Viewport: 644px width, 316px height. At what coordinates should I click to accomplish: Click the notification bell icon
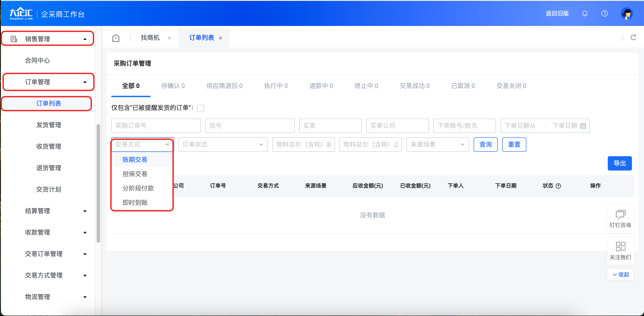(x=585, y=13)
